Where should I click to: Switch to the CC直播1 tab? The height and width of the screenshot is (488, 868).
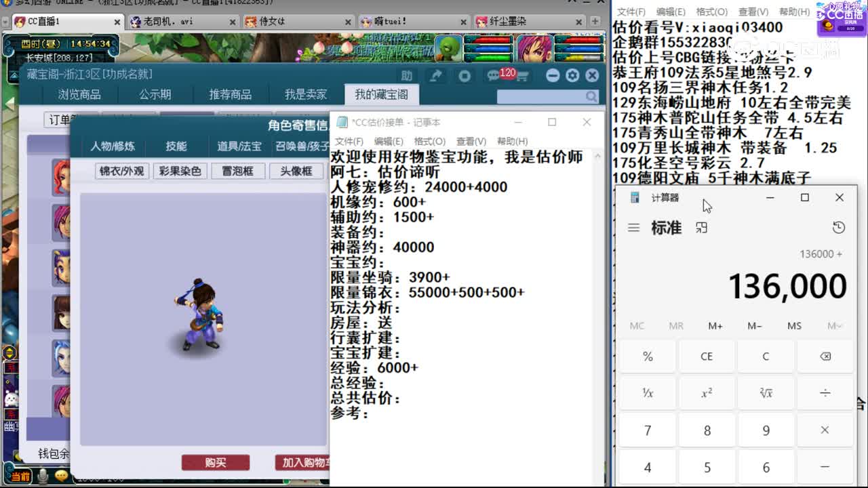coord(66,22)
